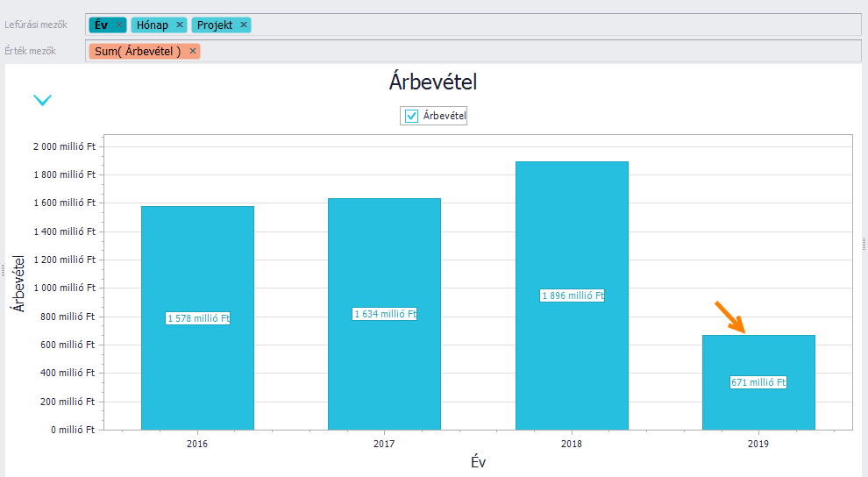This screenshot has width=868, height=477.
Task: Click the 1 578 millió Ft data label
Action: [x=198, y=318]
